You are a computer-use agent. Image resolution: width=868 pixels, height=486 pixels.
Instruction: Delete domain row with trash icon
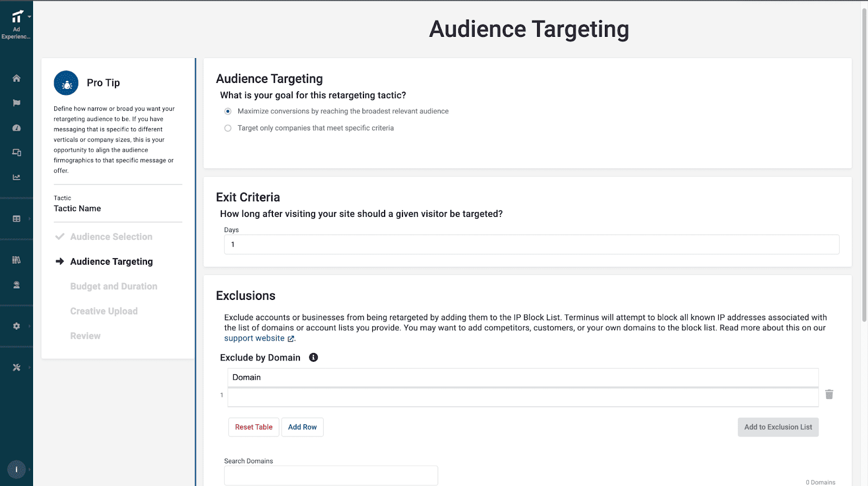[x=829, y=394]
